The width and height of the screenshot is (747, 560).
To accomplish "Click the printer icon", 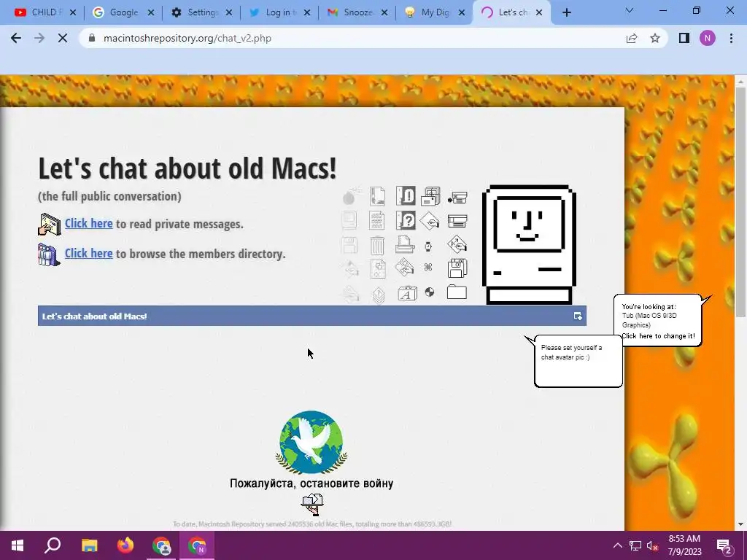I will tap(405, 244).
